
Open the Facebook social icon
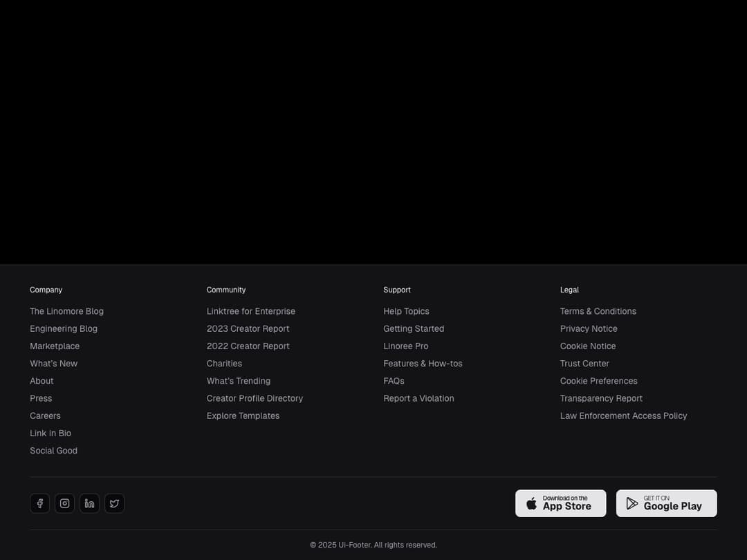pyautogui.click(x=39, y=503)
